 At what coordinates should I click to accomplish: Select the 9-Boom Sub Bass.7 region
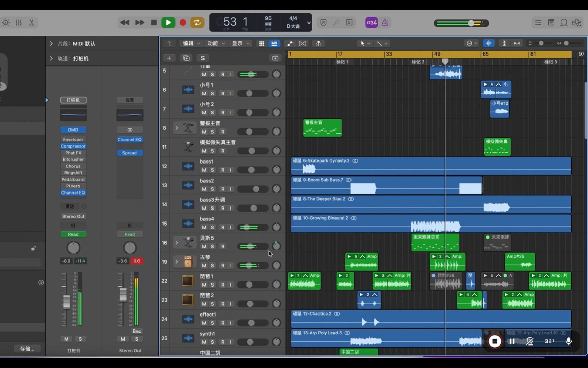tap(387, 185)
